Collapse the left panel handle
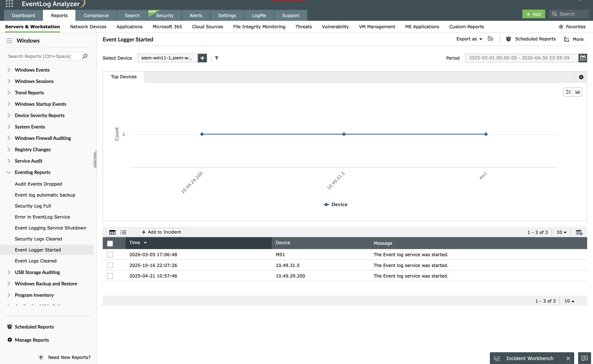The image size is (593, 364). [x=95, y=159]
